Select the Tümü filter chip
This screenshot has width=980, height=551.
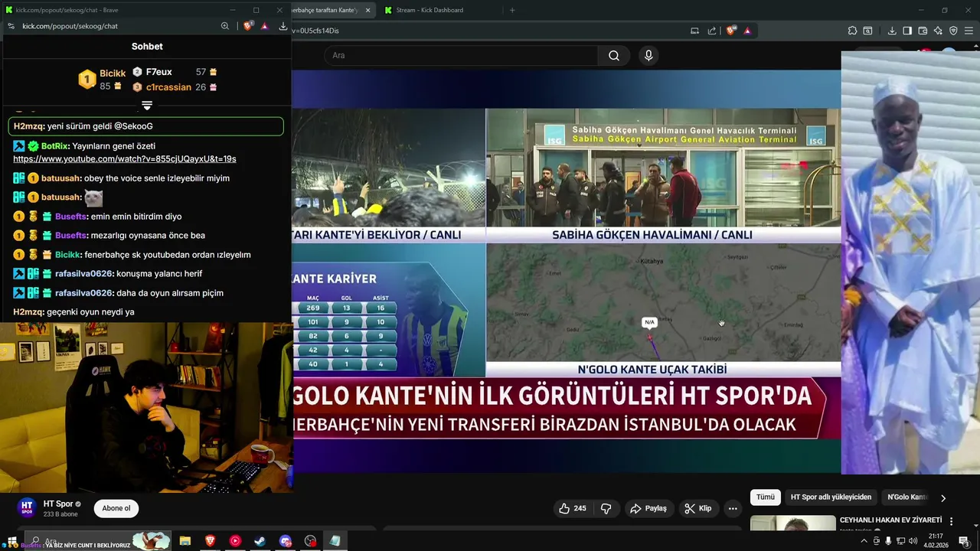click(x=766, y=497)
